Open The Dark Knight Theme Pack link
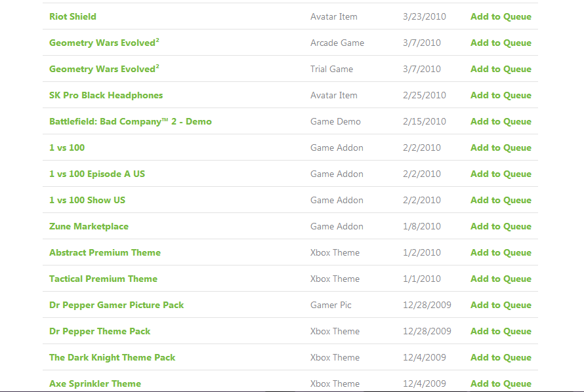The height and width of the screenshot is (392, 584). (x=112, y=358)
